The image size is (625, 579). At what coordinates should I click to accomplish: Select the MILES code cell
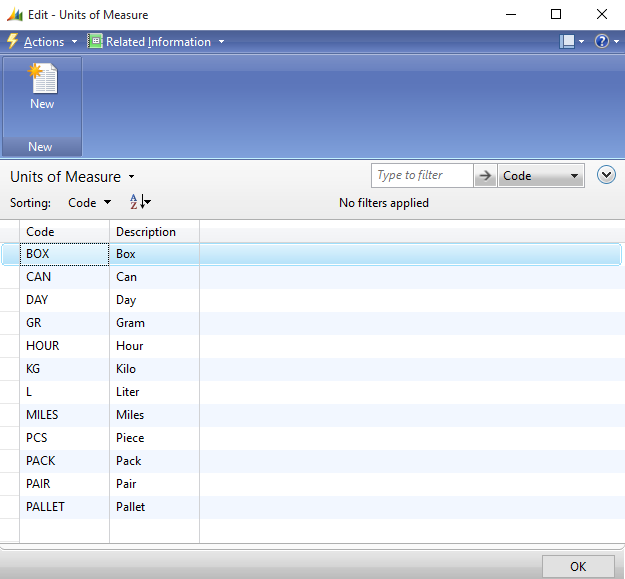(x=65, y=415)
